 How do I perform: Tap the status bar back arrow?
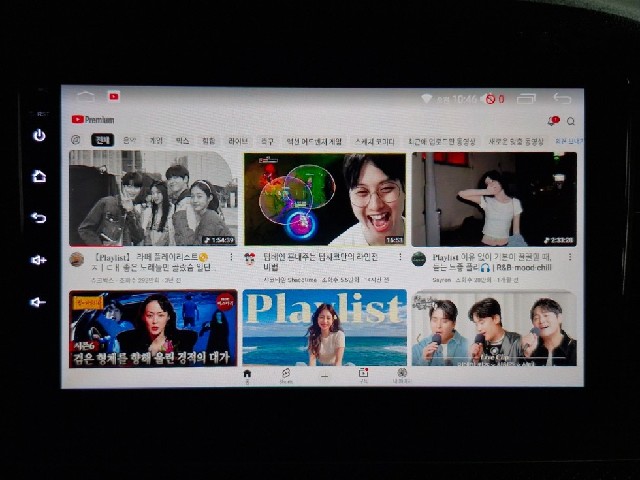click(x=562, y=98)
